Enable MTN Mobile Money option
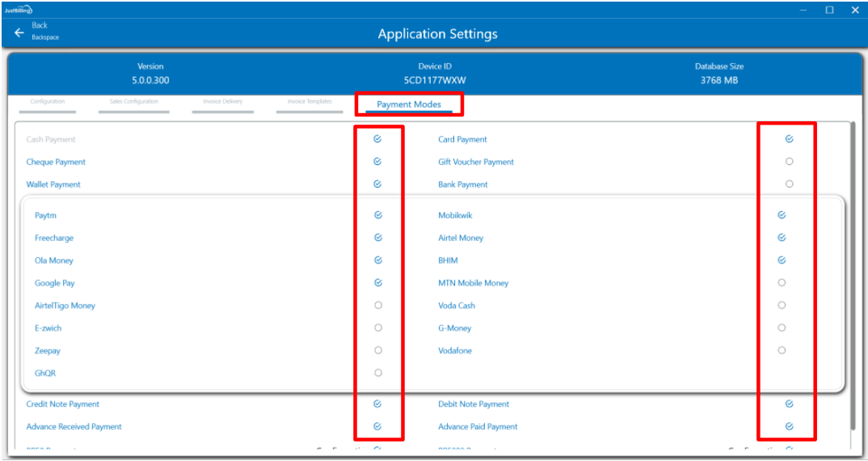Screen dimensions: 868x461 point(782,283)
